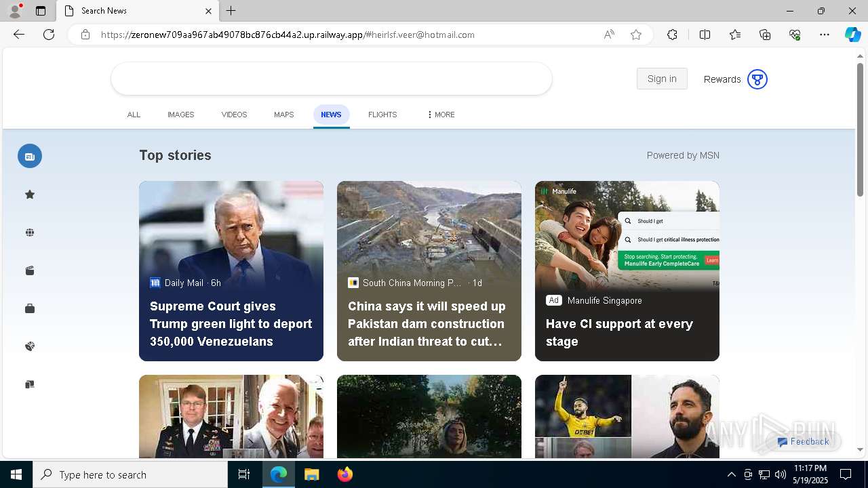Screen dimensions: 868x488
Task: Toggle Split screen icon
Action: 705,35
